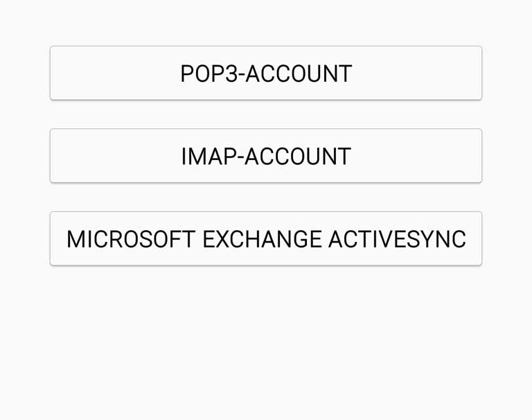
Task: Select the topmost account type button
Action: (x=266, y=73)
